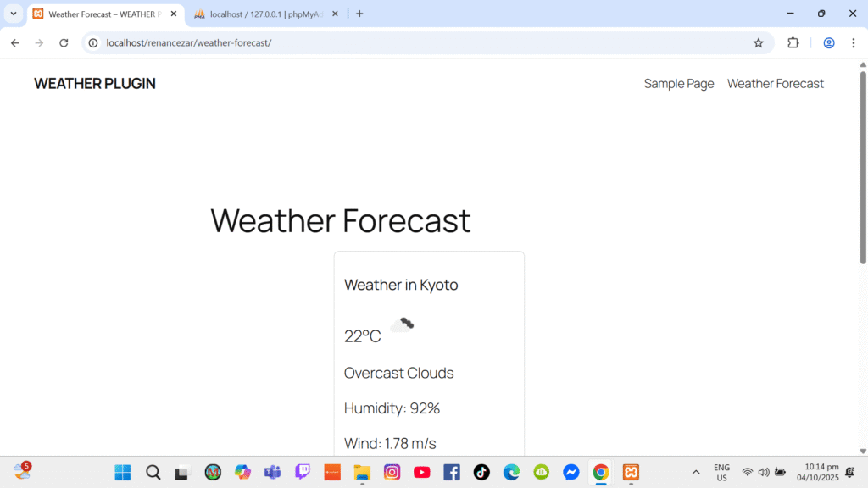Open a new browser tab
The height and width of the screenshot is (488, 868).
(359, 14)
